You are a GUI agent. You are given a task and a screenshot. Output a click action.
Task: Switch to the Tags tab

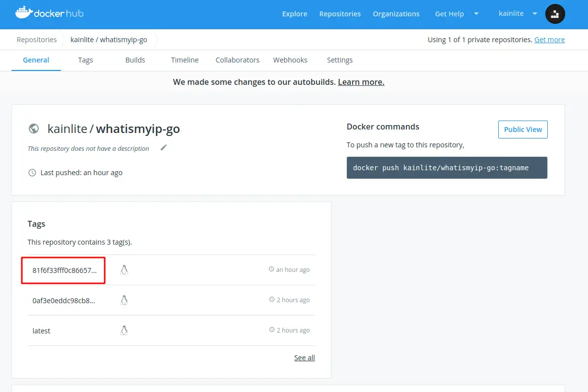click(x=85, y=60)
